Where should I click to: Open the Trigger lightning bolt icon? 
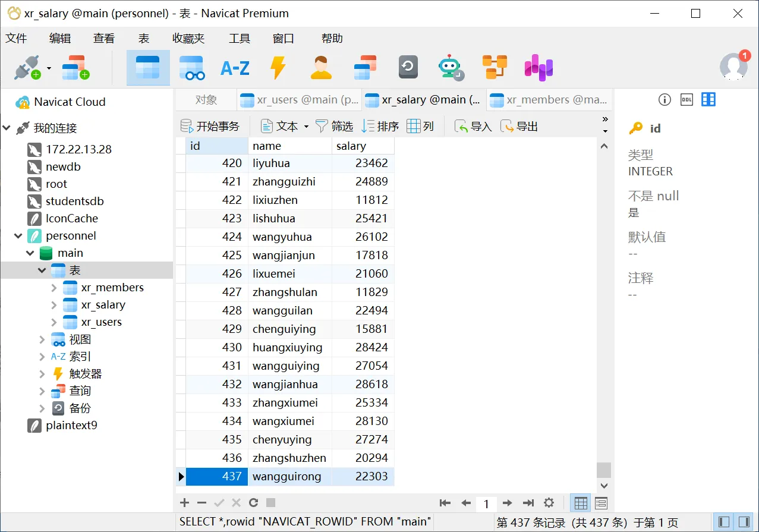tap(278, 68)
